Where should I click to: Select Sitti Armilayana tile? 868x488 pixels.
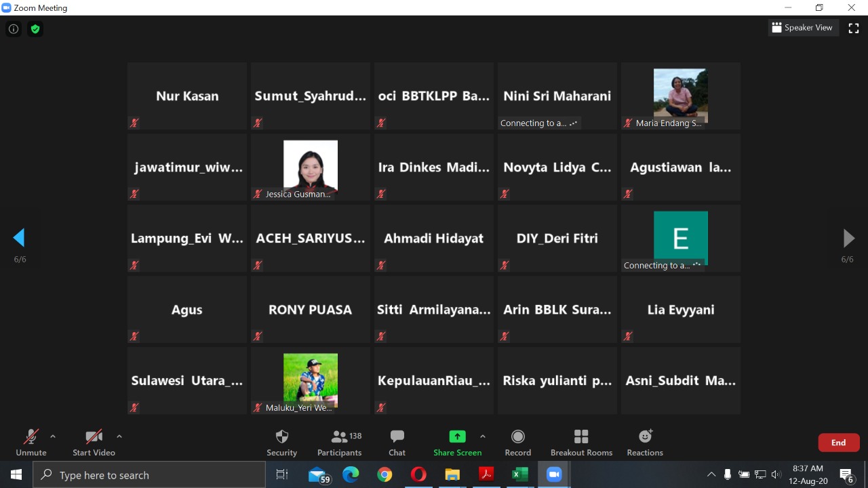[434, 310]
